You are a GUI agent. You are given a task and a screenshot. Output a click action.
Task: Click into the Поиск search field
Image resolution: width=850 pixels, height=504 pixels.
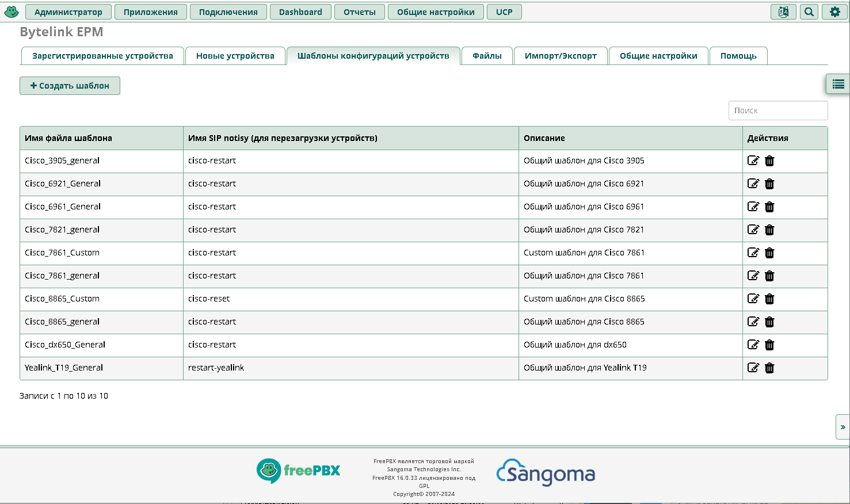777,110
